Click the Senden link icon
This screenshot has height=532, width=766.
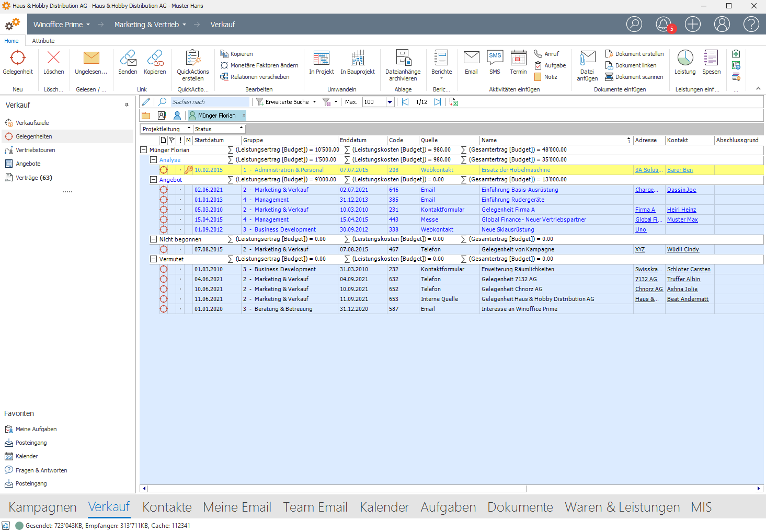coord(128,63)
